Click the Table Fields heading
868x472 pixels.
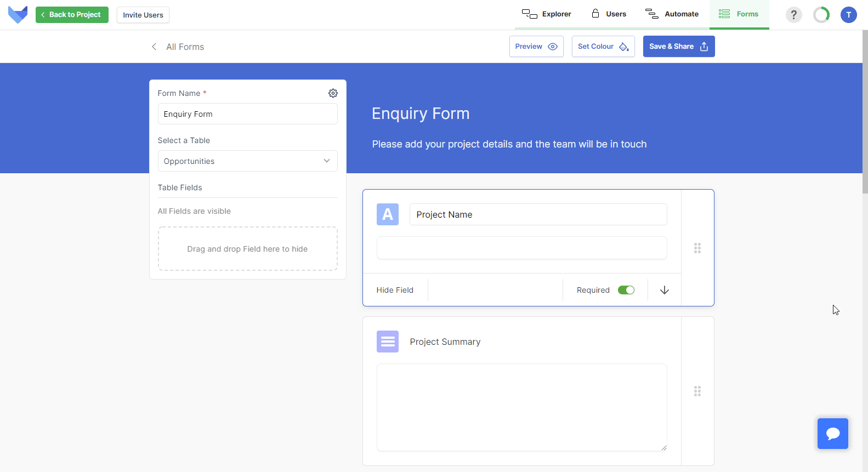(x=180, y=187)
